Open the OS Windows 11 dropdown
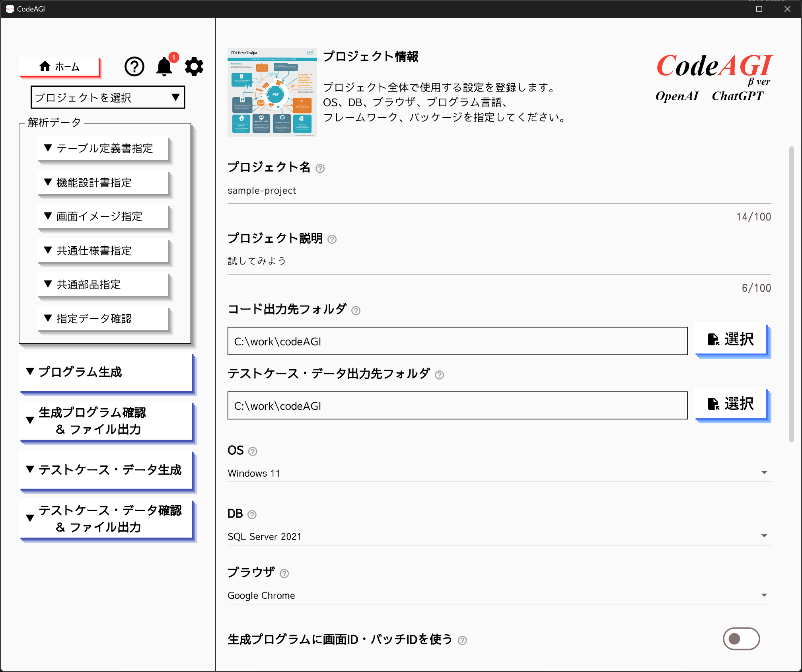The image size is (802, 672). [499, 473]
